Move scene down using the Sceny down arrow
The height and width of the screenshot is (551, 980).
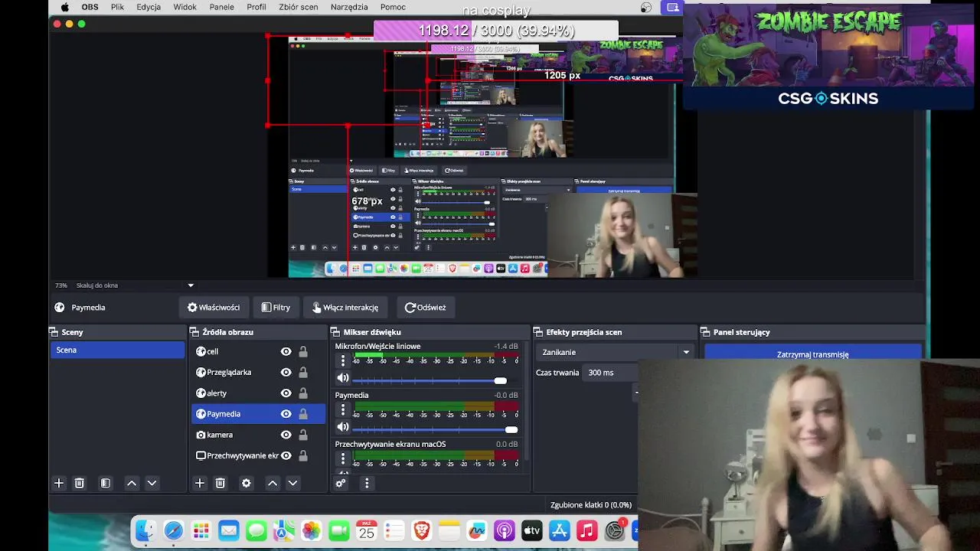click(152, 483)
